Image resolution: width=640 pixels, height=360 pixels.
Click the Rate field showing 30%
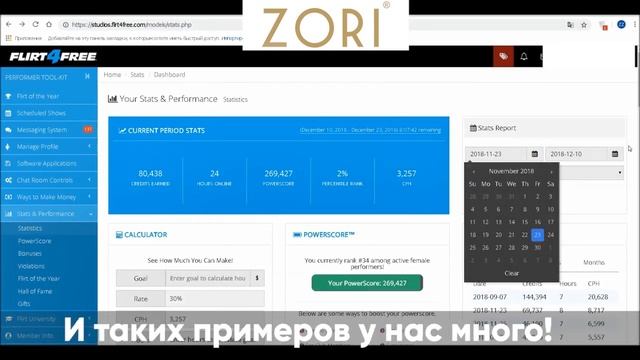(x=215, y=299)
